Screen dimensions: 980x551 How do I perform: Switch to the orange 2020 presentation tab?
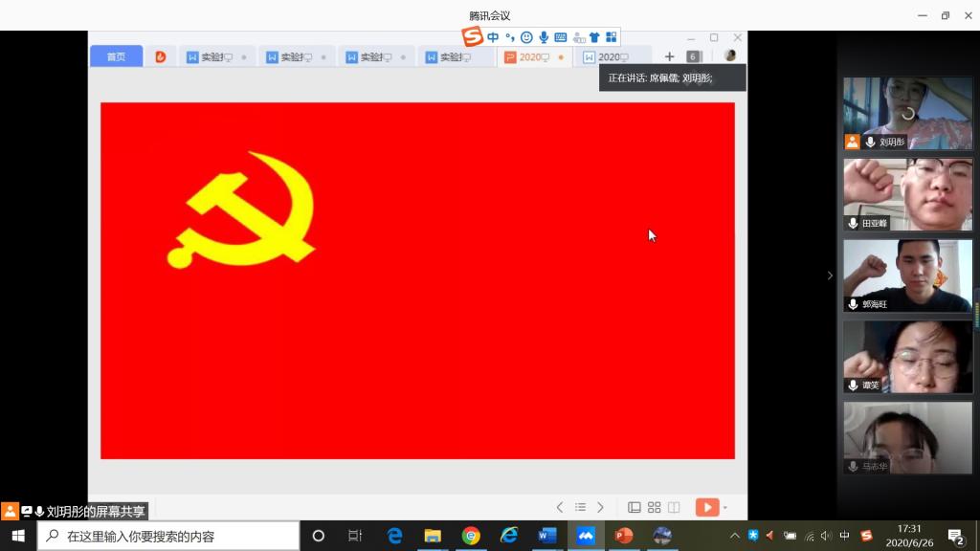[533, 57]
